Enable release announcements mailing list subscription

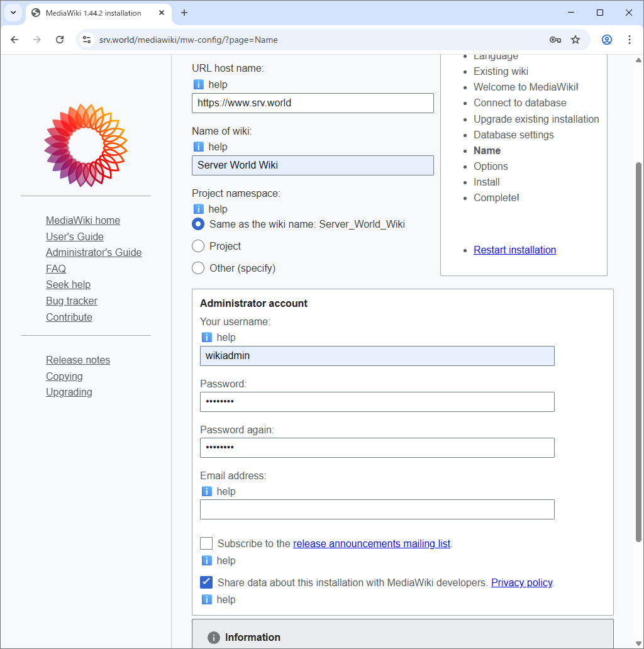coord(206,543)
